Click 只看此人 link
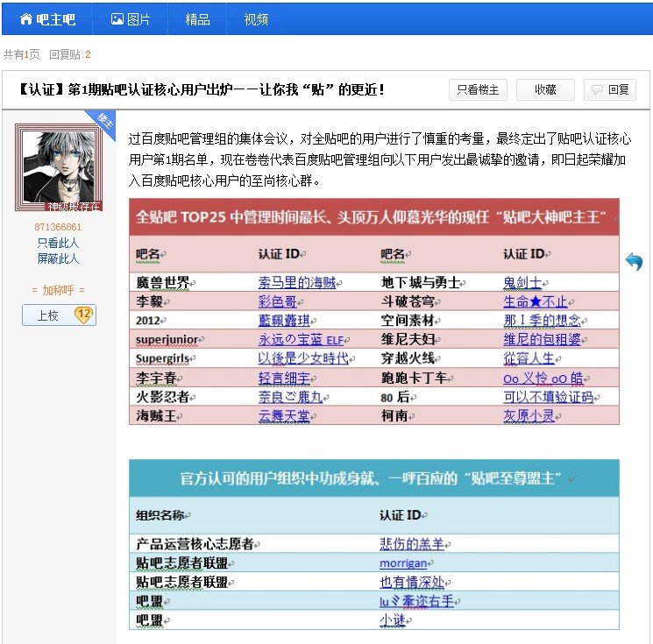Screen dimensions: 653x644 pos(58,243)
